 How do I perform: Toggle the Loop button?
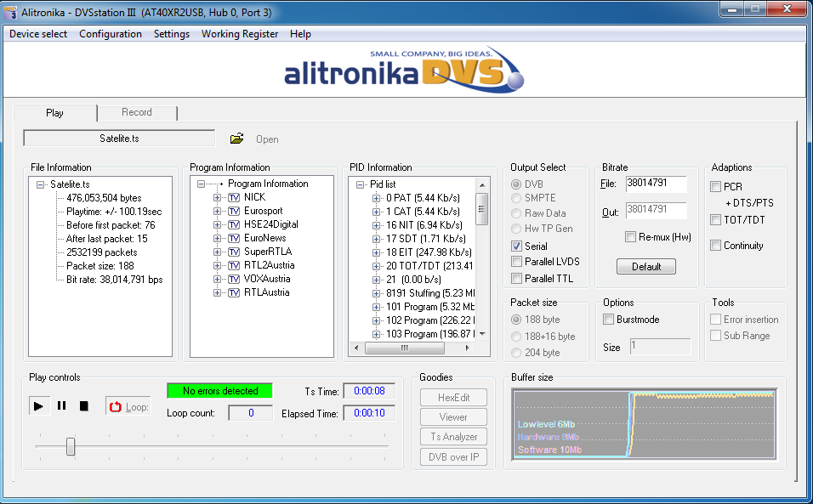(128, 407)
